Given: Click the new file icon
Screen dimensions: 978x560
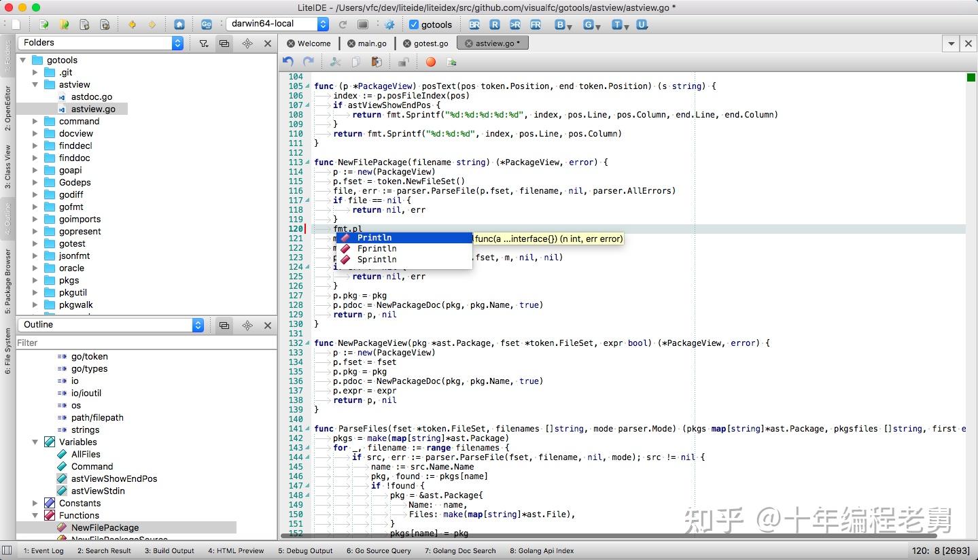Looking at the screenshot, I should [16, 24].
